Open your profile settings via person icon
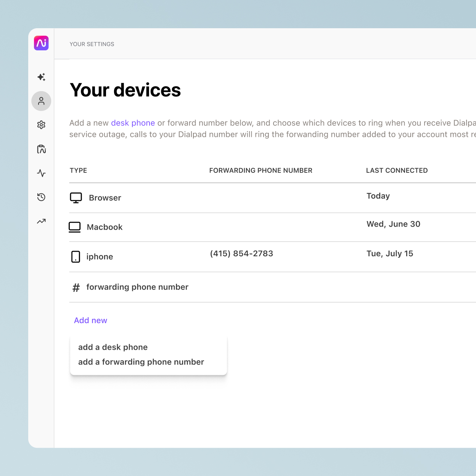 pyautogui.click(x=41, y=101)
